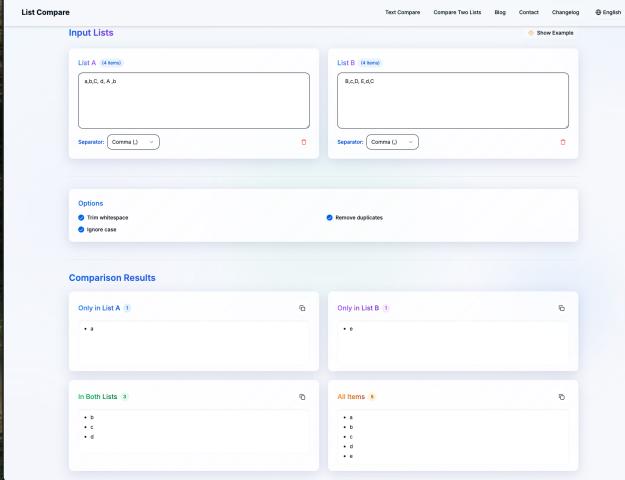Image resolution: width=625 pixels, height=480 pixels.
Task: Disable the Ignore case option
Action: (x=82, y=229)
